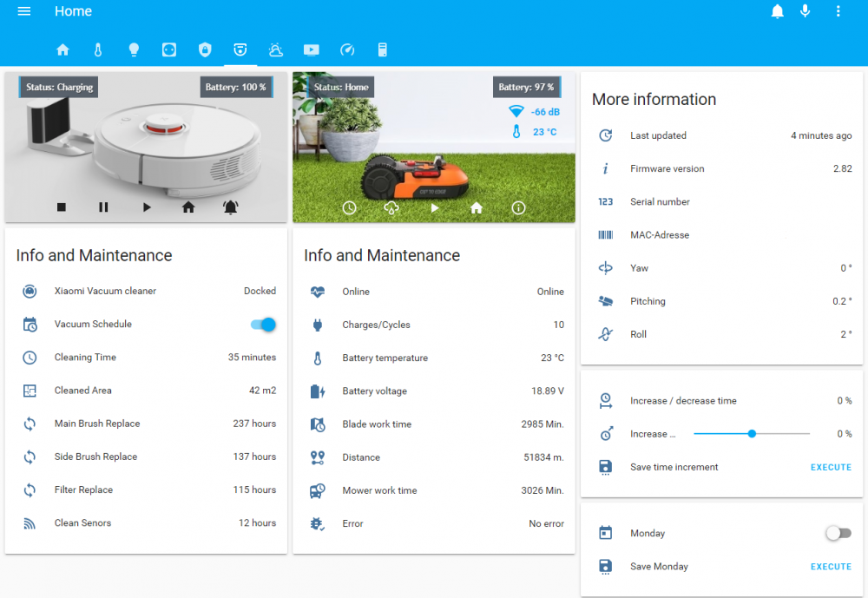Open the three-dot overflow menu
The image size is (868, 598).
click(838, 11)
